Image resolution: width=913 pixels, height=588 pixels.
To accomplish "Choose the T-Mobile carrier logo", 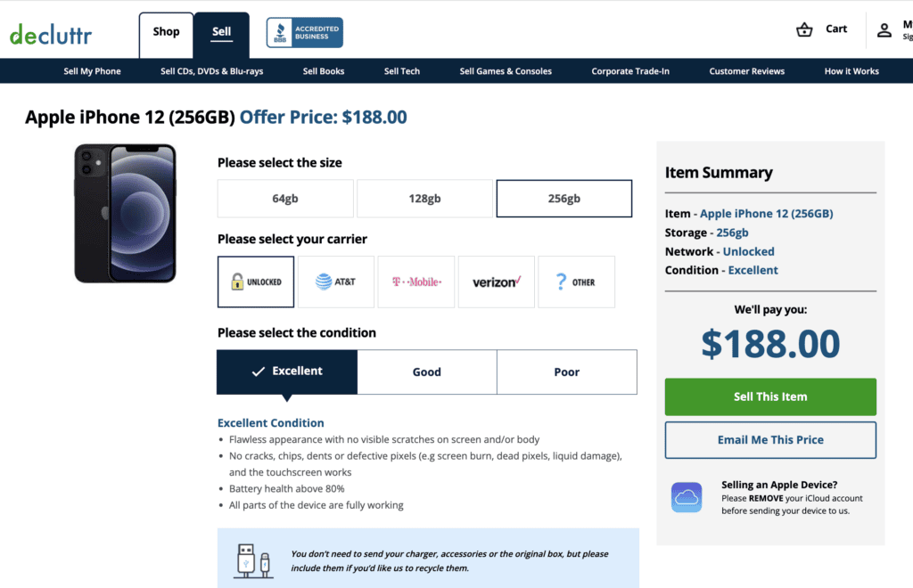I will pos(415,282).
